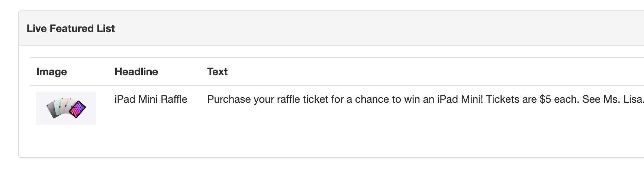This screenshot has width=644, height=172.
Task: Click the Text column header
Action: coord(217,71)
